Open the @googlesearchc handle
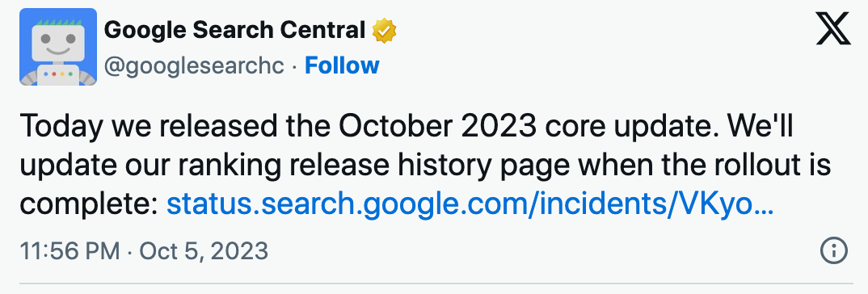Screen dimensions: 868x294 tap(194, 66)
